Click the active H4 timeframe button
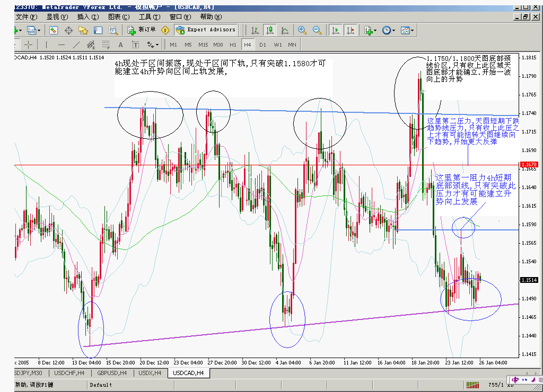The image size is (543, 392). coord(247,44)
